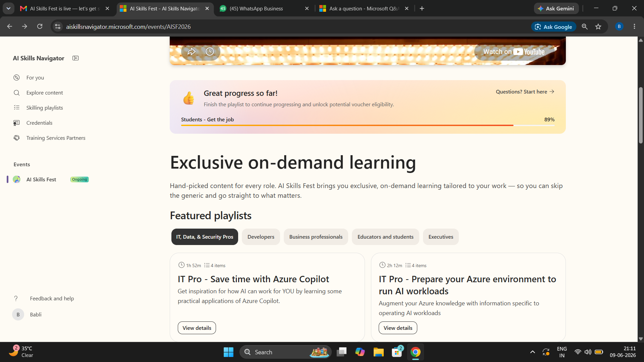View details for Prepare your Azure environment

[398, 328]
